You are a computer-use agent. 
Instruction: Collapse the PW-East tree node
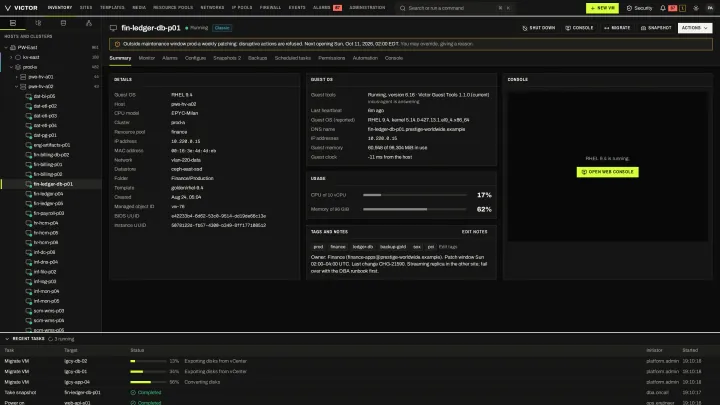tap(6, 47)
